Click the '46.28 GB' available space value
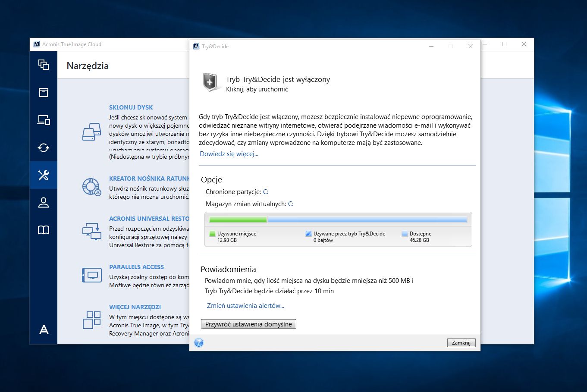 (x=419, y=240)
